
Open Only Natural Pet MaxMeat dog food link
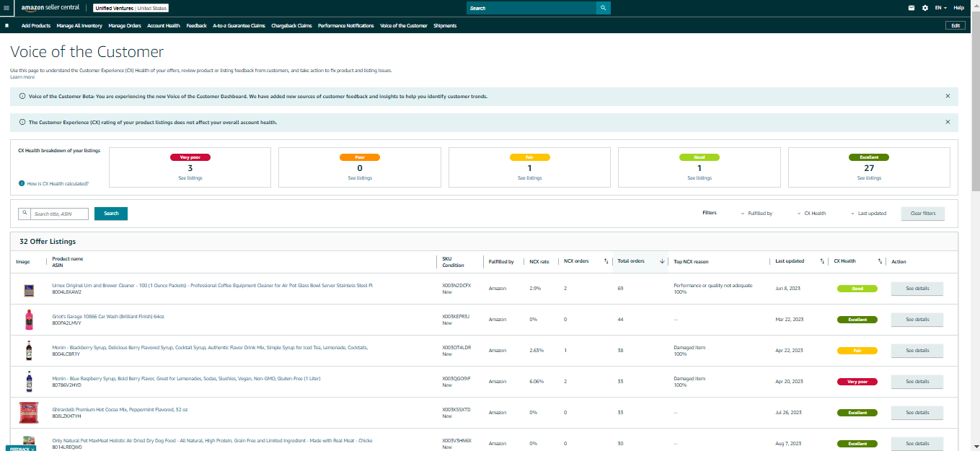(x=212, y=441)
